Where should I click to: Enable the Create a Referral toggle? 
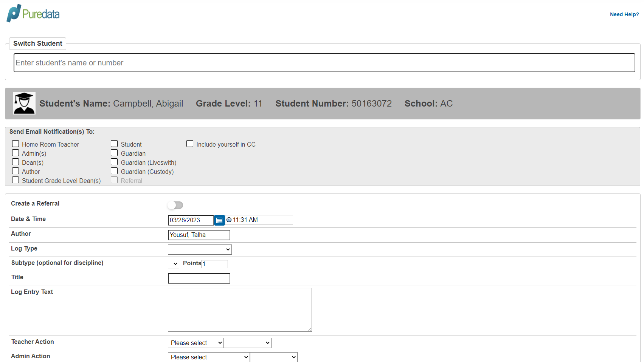pyautogui.click(x=175, y=205)
